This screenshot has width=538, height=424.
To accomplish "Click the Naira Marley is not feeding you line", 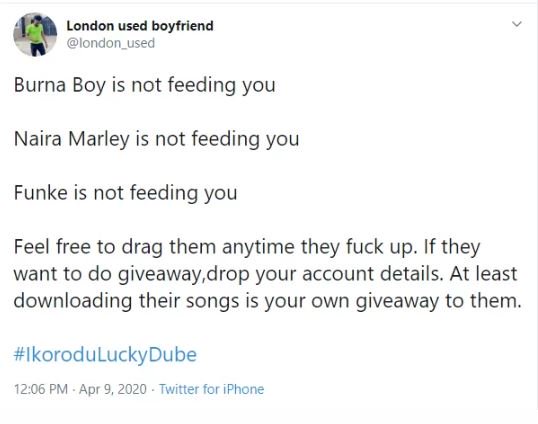I will tap(156, 139).
